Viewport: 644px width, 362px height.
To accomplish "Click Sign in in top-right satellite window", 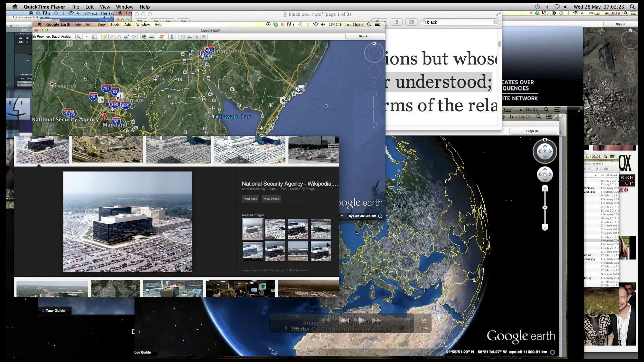I will (620, 24).
